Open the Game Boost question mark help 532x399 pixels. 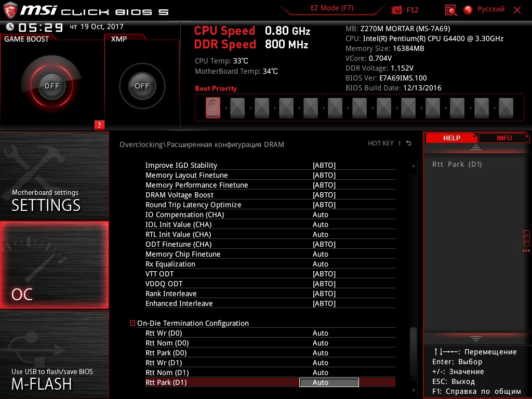(x=99, y=125)
